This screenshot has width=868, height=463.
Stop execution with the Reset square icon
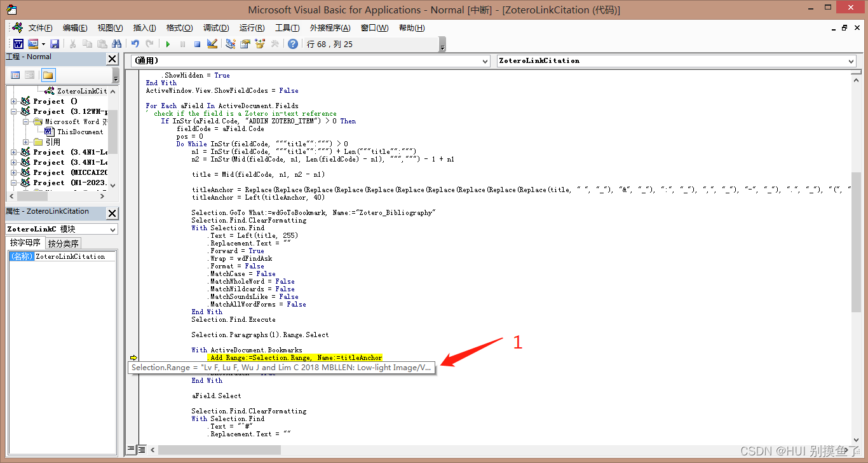pos(197,44)
